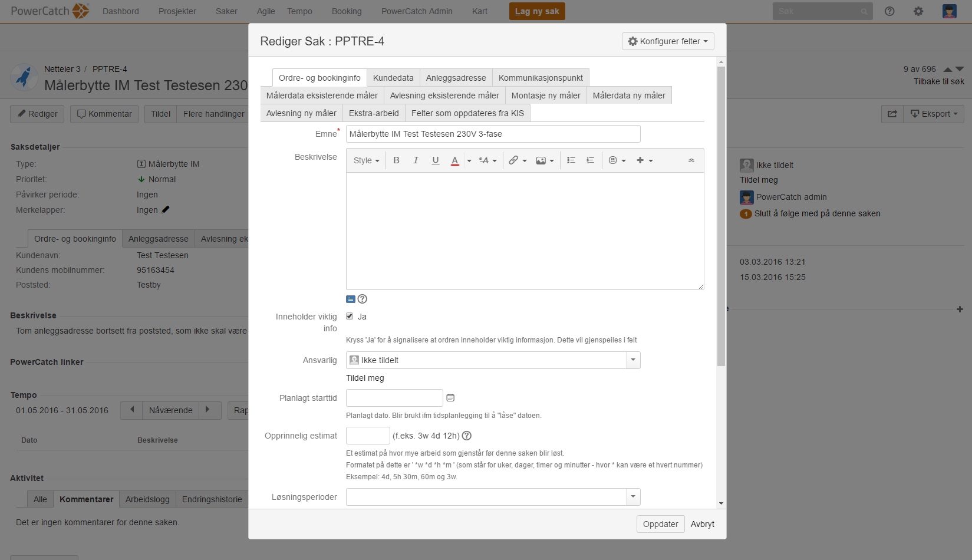
Task: Expand the Løsningsperioder dropdown
Action: coord(633,497)
